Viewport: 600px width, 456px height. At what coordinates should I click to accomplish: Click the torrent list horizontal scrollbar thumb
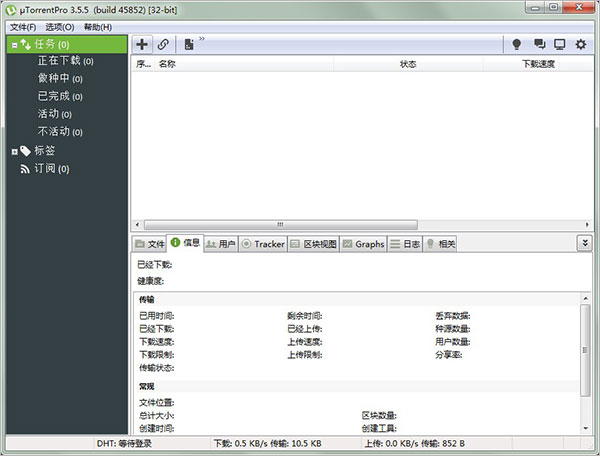click(280, 225)
